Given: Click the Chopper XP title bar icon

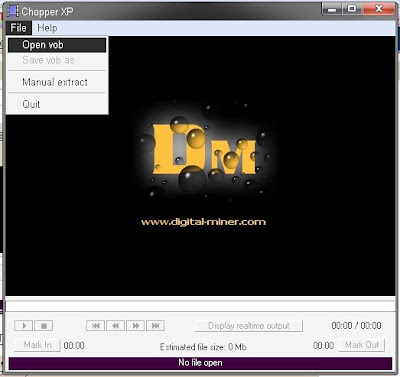Looking at the screenshot, I should click(x=13, y=11).
